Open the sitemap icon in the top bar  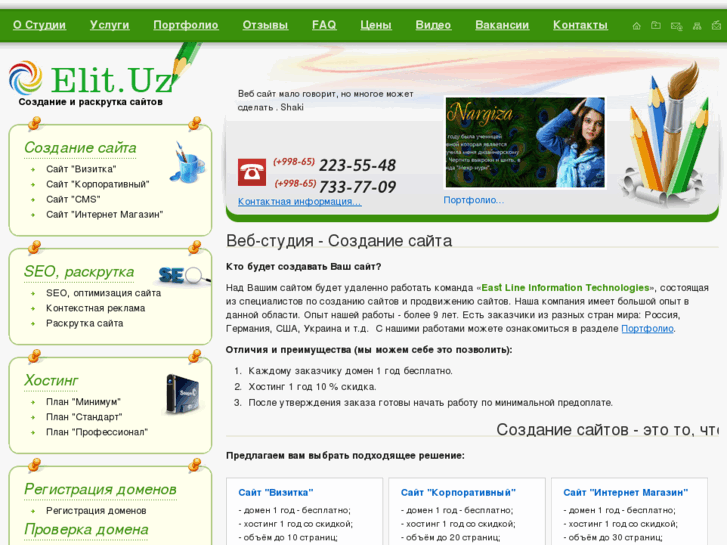point(697,26)
